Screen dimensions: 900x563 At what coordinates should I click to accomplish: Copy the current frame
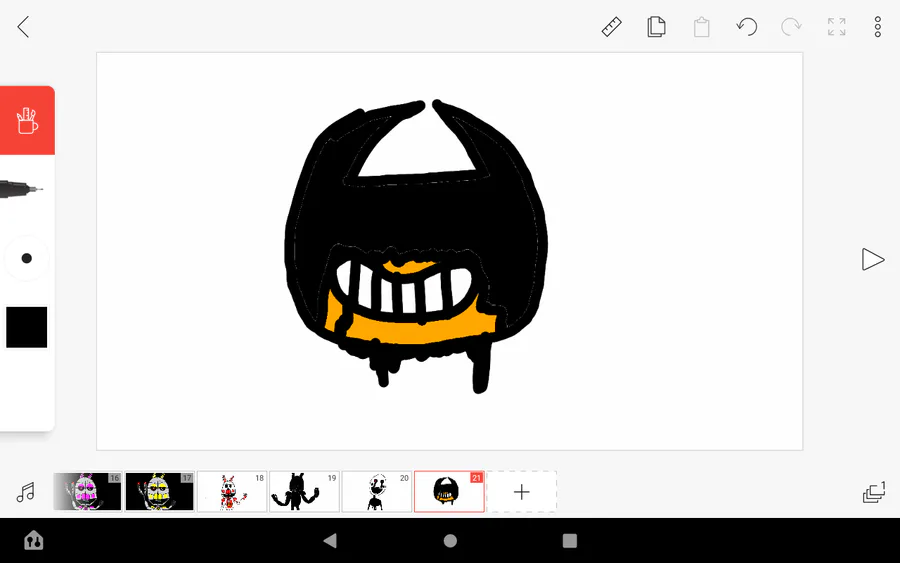(656, 27)
